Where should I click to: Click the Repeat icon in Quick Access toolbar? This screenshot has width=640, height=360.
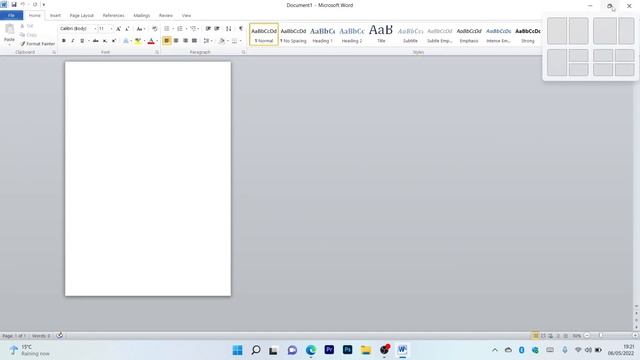(35, 4)
